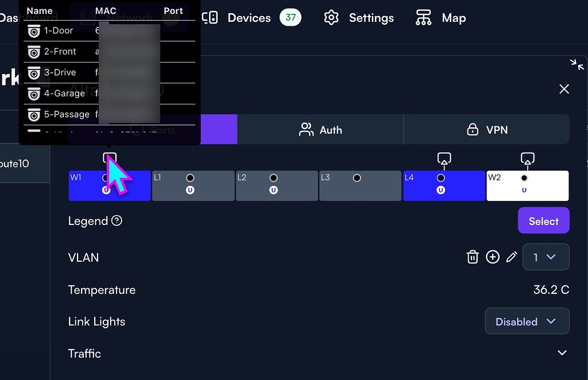Open the Settings gear icon
Viewport: 588px width, 380px height.
click(331, 17)
